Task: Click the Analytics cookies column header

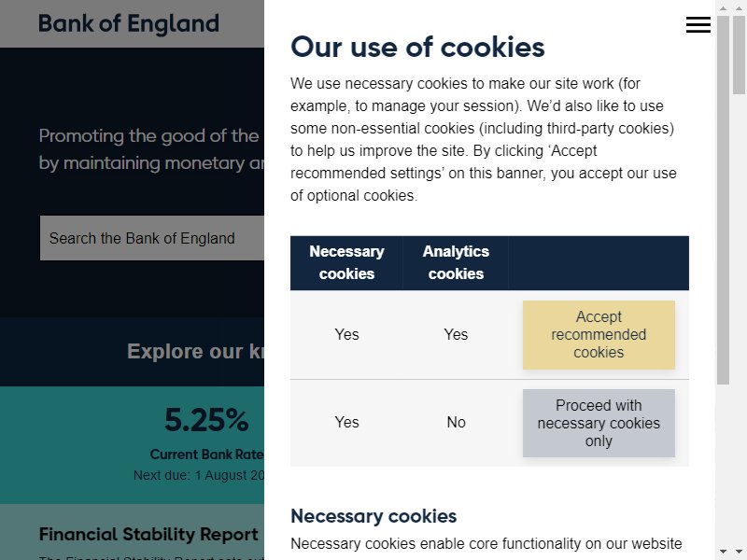Action: coord(456,263)
